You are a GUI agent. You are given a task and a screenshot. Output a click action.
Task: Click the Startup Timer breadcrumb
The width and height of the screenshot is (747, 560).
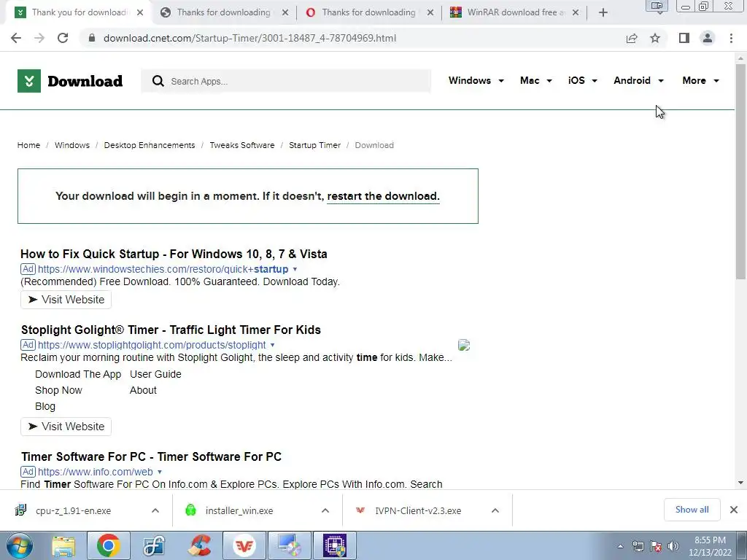(x=315, y=145)
